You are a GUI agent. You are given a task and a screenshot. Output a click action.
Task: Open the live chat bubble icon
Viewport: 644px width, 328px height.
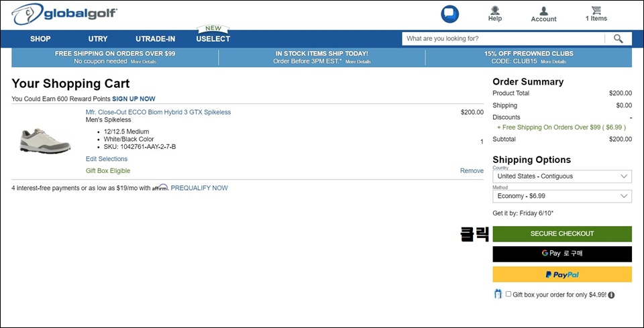point(449,14)
